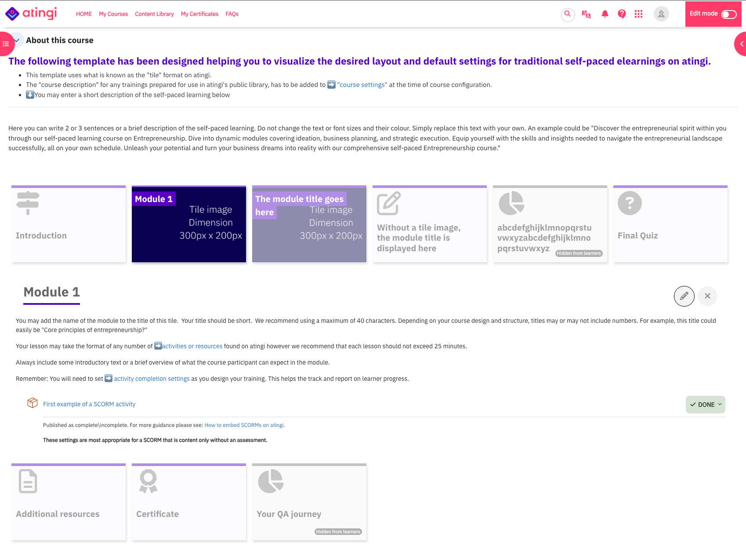Screen dimensions: 746x560
Task: Open the search icon
Action: [x=568, y=14]
